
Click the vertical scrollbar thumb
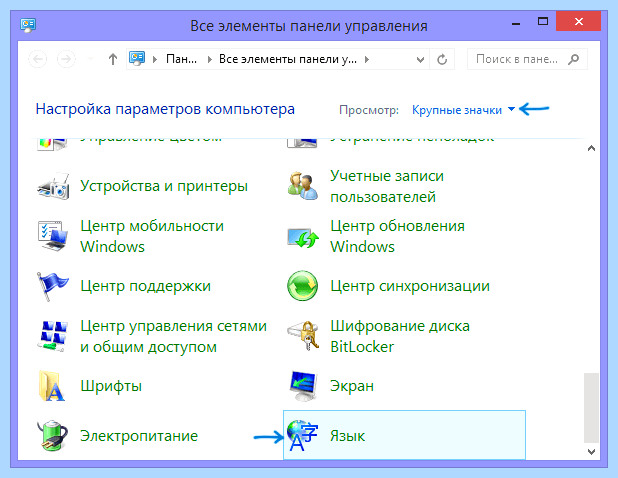point(591,408)
